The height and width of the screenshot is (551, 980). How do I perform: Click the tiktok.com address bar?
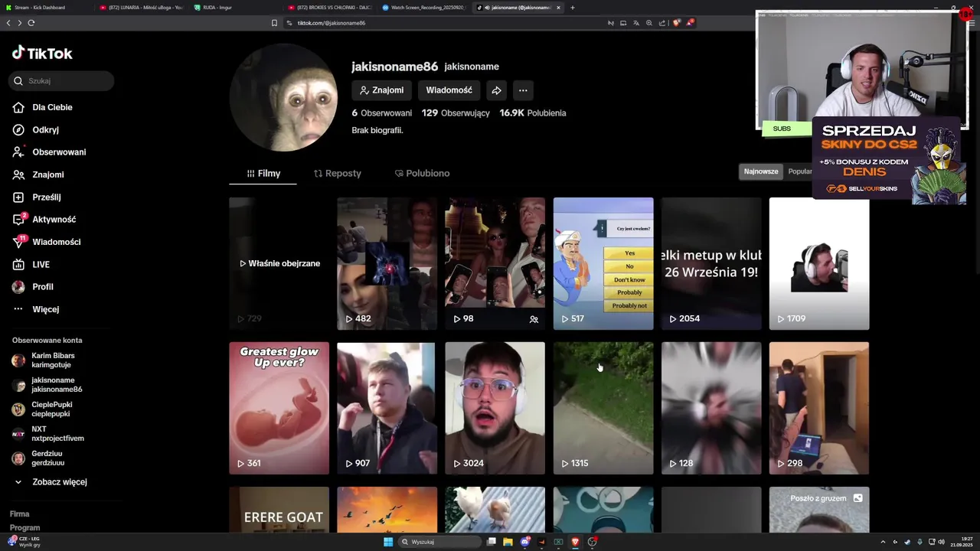click(x=444, y=23)
